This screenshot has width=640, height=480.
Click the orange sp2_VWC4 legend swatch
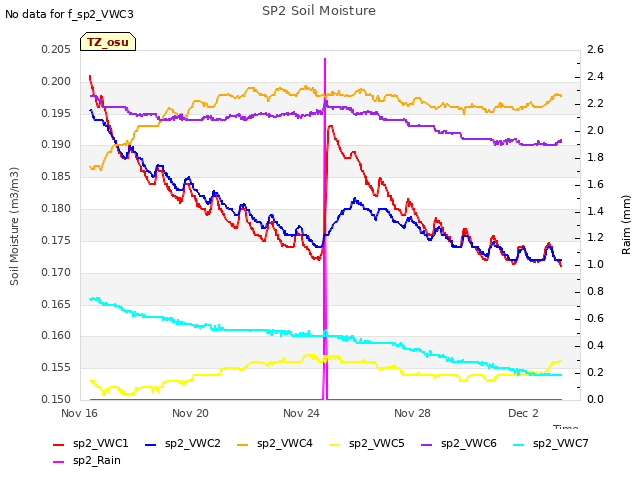243,444
